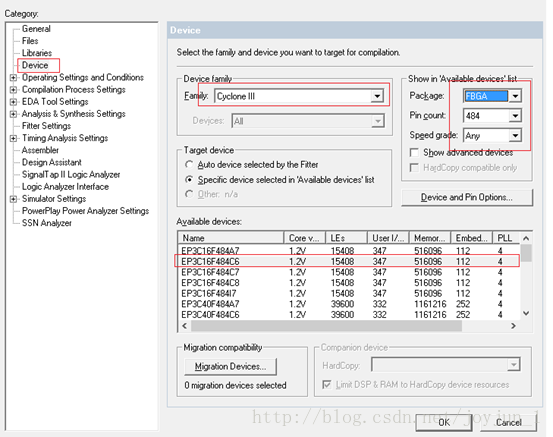Open Fitter Settings category
The width and height of the screenshot is (553, 437).
click(x=46, y=126)
